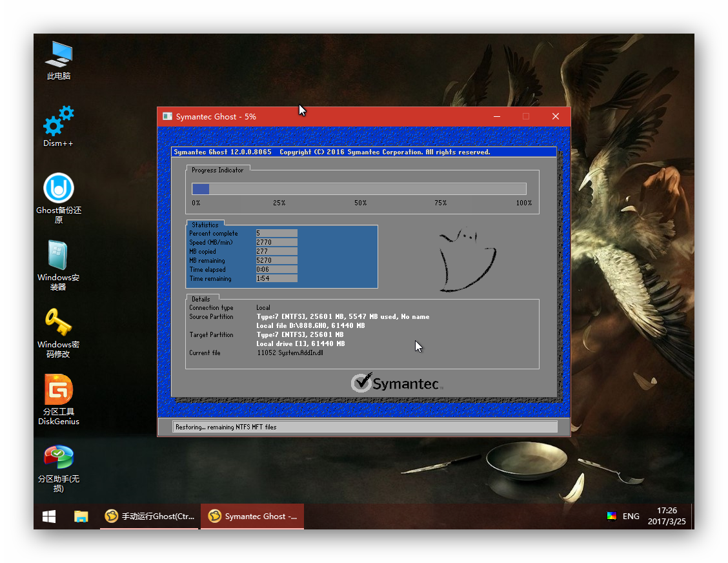Click the ENG input language indicator
The height and width of the screenshot is (563, 728).
631,516
